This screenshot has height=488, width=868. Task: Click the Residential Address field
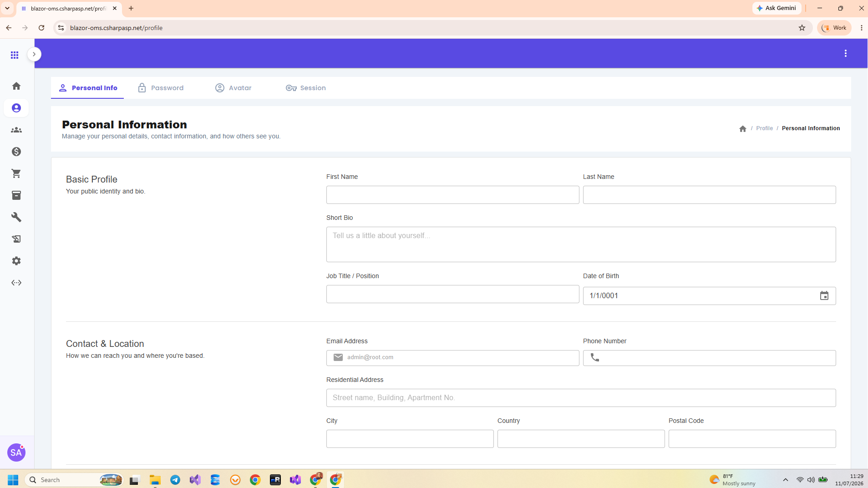pyautogui.click(x=581, y=398)
